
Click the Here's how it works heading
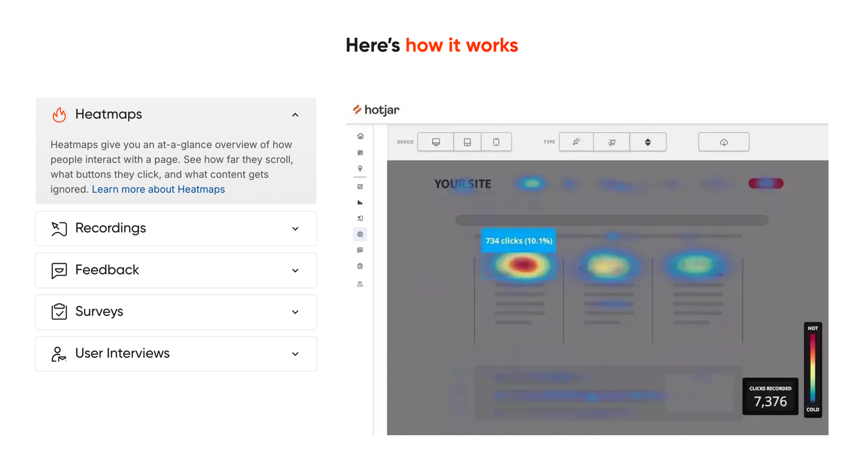pos(432,46)
